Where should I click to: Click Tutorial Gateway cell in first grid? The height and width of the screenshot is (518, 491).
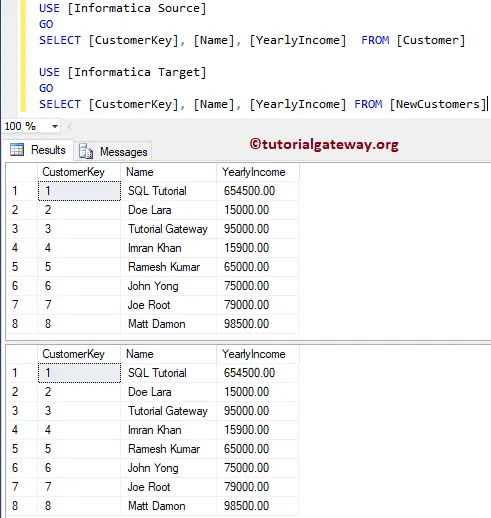[168, 229]
